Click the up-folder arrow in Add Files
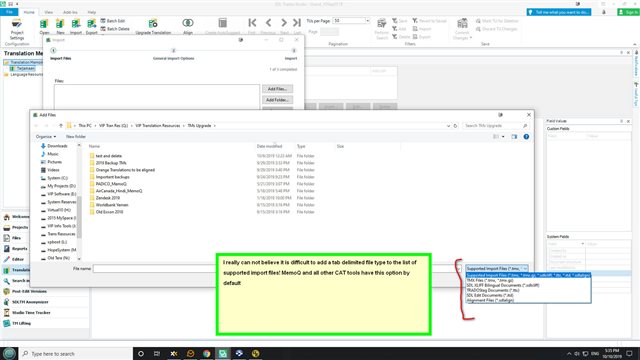This screenshot has height=360, width=640. pos(61,126)
